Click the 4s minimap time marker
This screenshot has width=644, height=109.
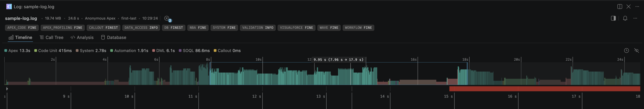pyautogui.click(x=105, y=60)
